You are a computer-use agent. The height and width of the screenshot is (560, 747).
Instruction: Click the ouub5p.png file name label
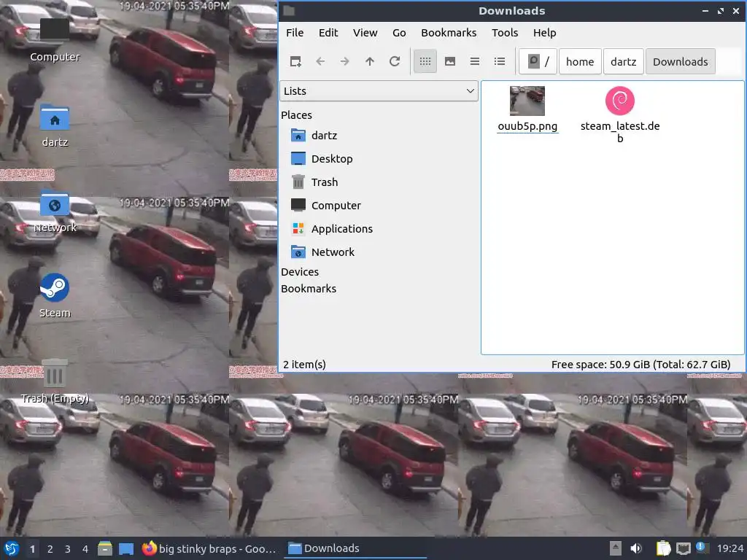pyautogui.click(x=527, y=126)
